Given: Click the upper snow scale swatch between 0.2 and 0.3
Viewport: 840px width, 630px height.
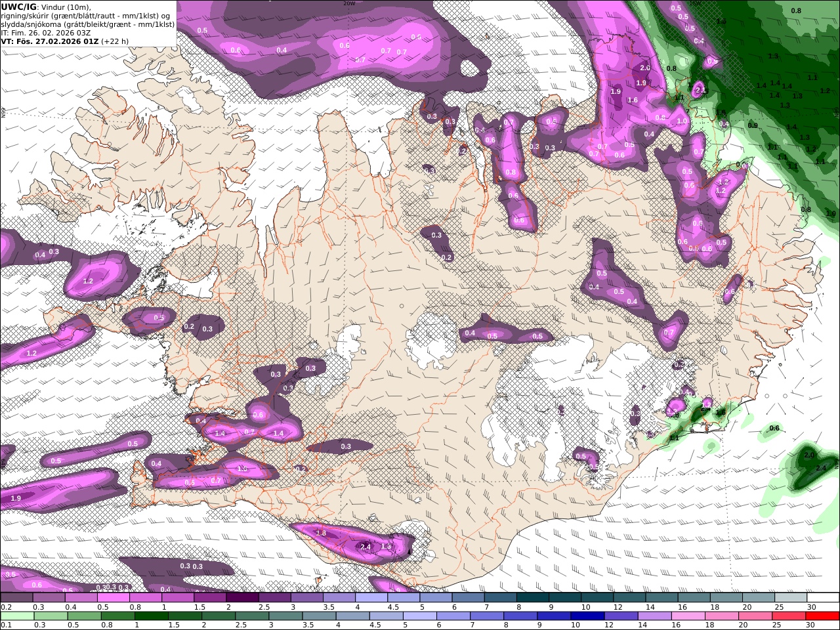Looking at the screenshot, I should tap(18, 598).
